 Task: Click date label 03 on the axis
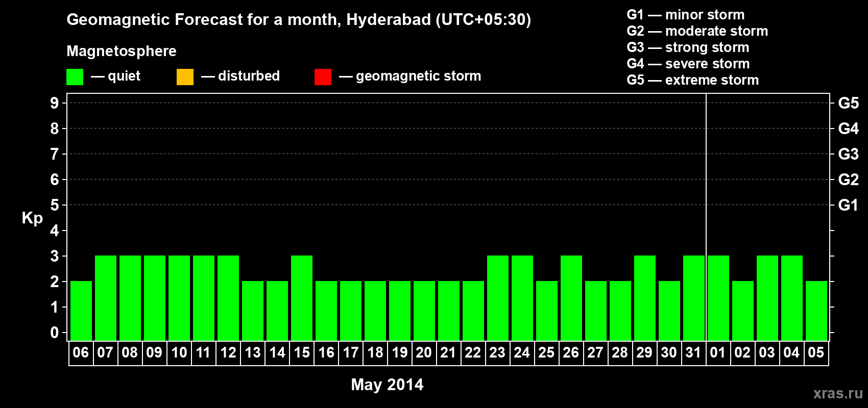point(767,352)
